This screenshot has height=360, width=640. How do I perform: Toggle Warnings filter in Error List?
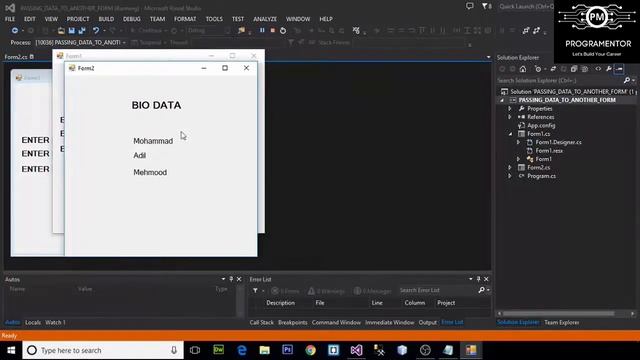tap(327, 291)
